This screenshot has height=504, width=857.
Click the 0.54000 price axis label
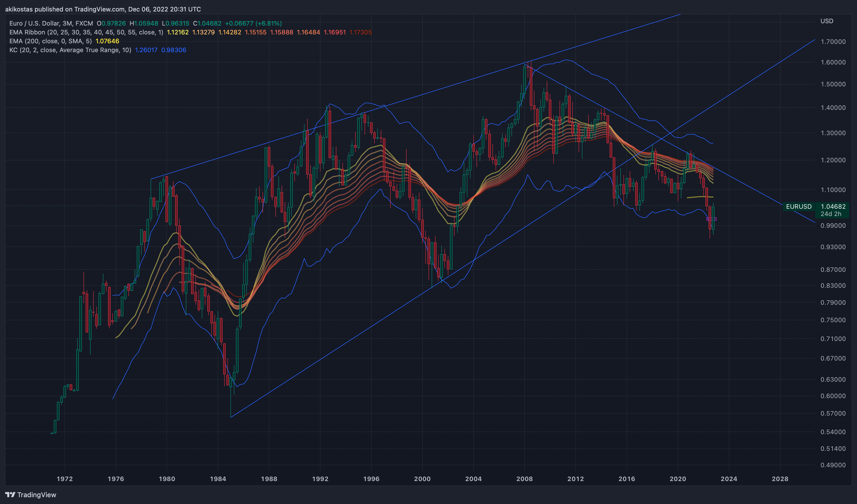pos(833,432)
